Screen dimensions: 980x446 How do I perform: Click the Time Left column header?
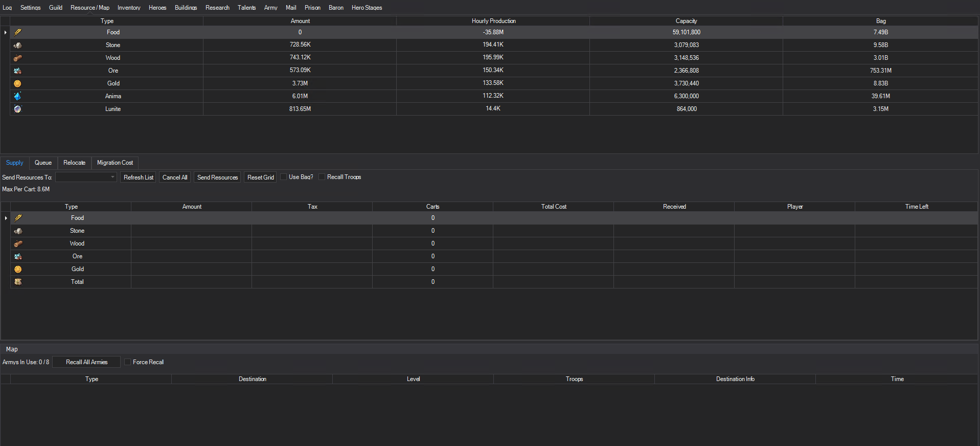click(917, 207)
